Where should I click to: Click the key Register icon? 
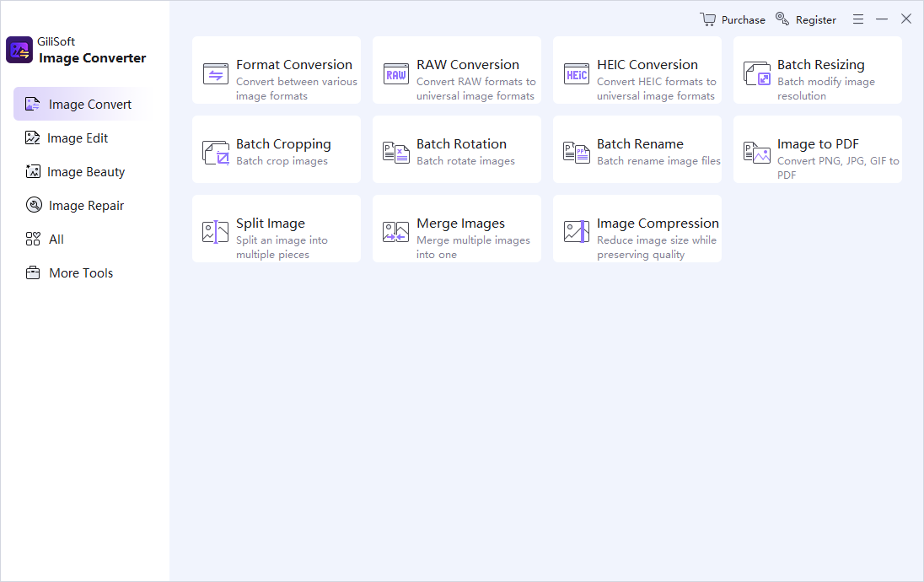[x=782, y=19]
